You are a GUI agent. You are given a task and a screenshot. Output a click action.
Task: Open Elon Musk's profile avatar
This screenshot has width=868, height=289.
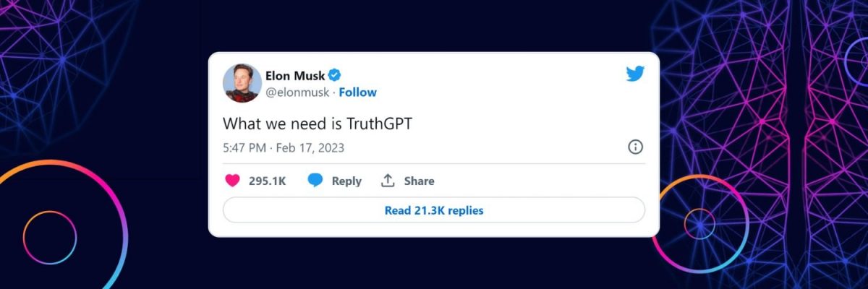tap(242, 83)
